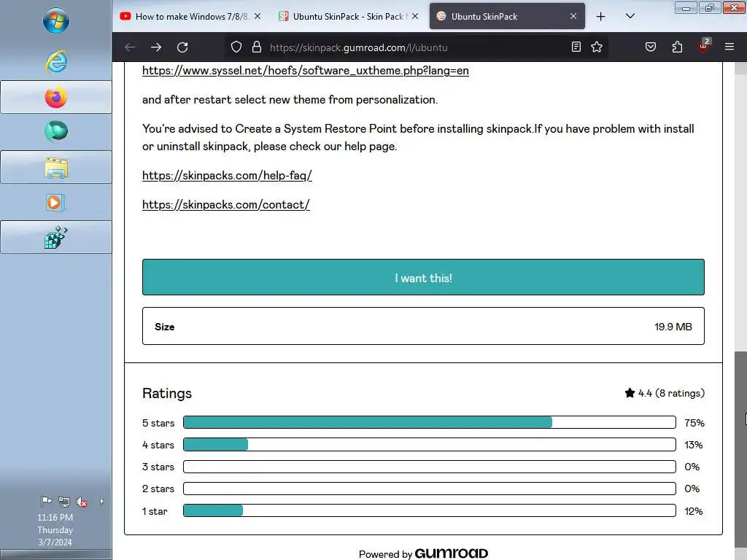Open the syssel.net uxtheme link
747x560 pixels.
pyautogui.click(x=306, y=71)
